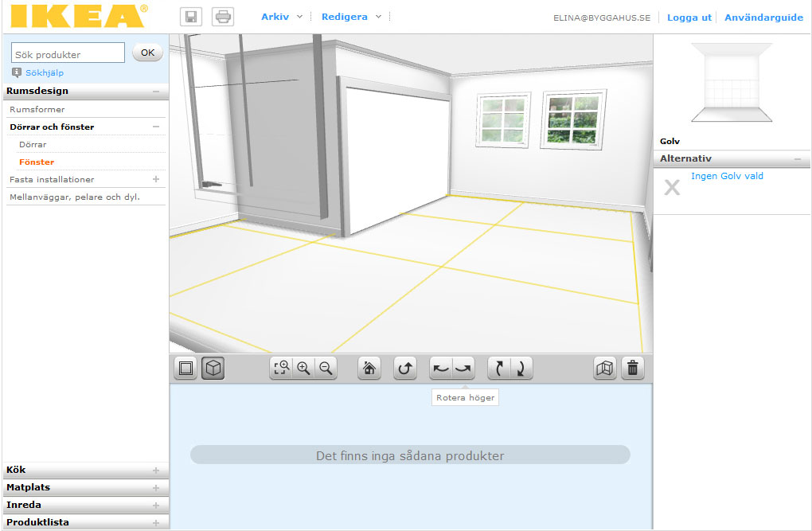This screenshot has height=531, width=812.
Task: Print the design with printer icon
Action: click(x=223, y=17)
